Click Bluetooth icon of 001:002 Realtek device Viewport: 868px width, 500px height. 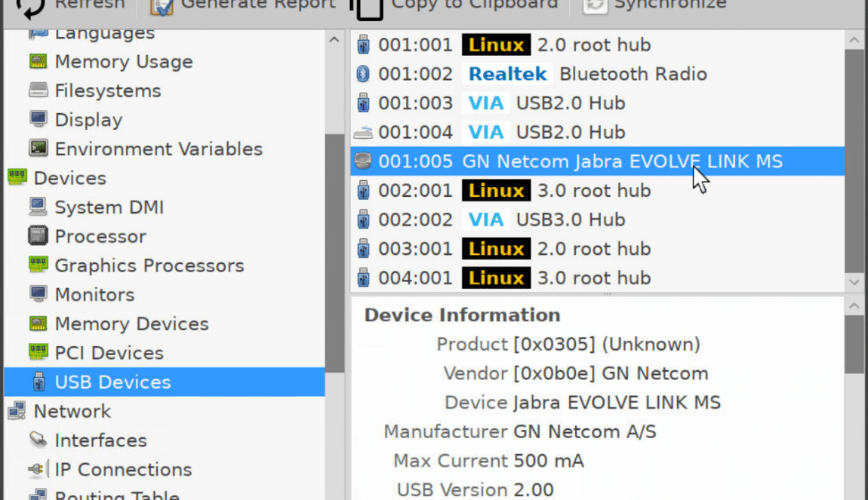pyautogui.click(x=363, y=74)
